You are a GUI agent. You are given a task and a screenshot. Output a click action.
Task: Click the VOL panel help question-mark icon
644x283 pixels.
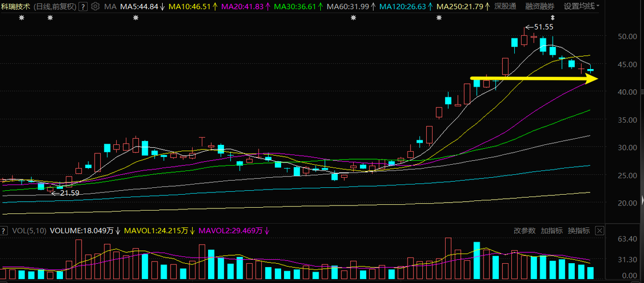point(4,231)
